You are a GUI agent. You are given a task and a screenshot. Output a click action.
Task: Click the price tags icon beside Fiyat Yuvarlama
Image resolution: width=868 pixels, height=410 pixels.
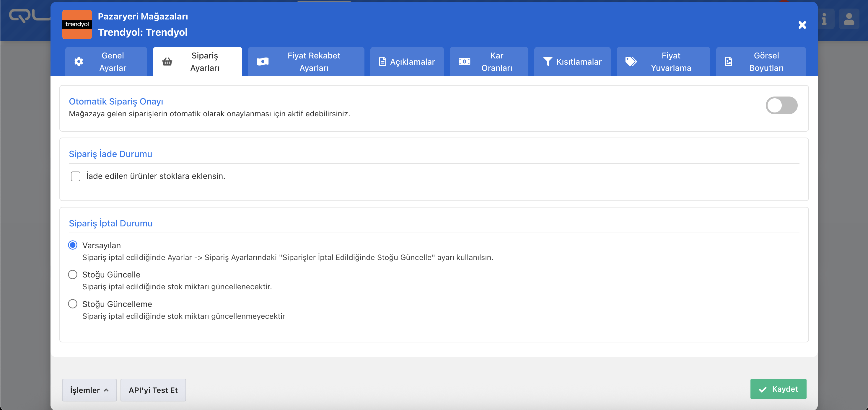(631, 62)
